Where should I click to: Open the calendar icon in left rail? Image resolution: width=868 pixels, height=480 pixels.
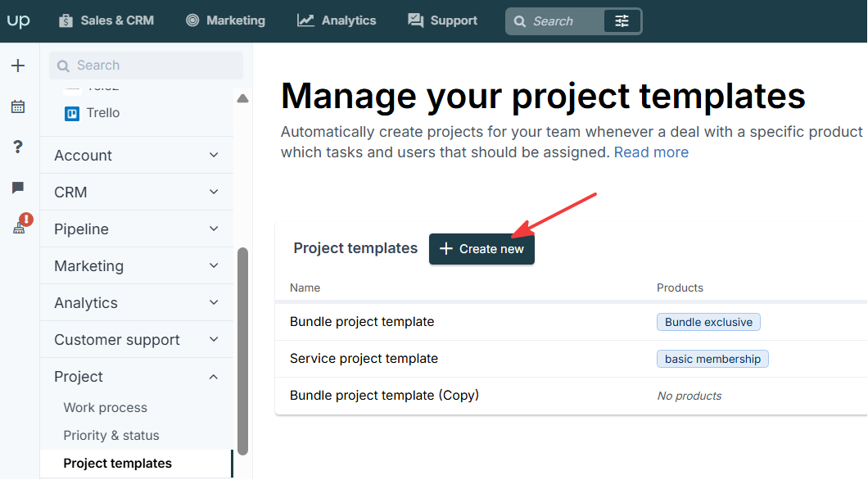[18, 106]
